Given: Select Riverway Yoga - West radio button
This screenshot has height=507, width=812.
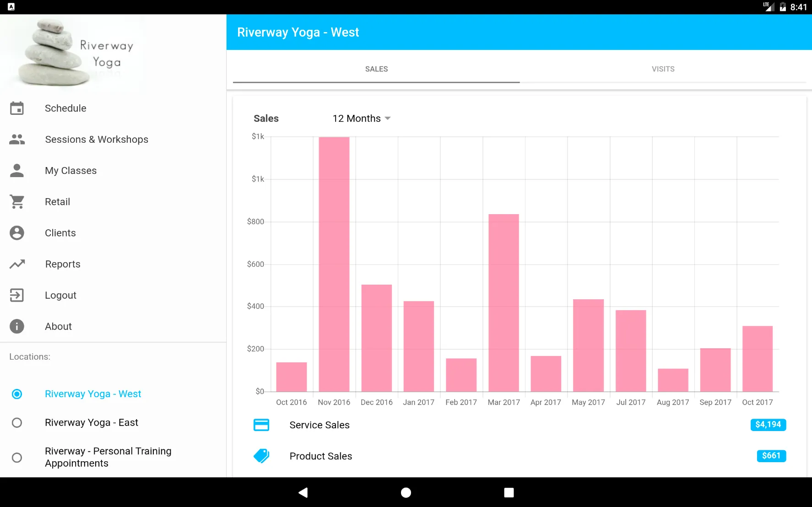Looking at the screenshot, I should click(17, 394).
